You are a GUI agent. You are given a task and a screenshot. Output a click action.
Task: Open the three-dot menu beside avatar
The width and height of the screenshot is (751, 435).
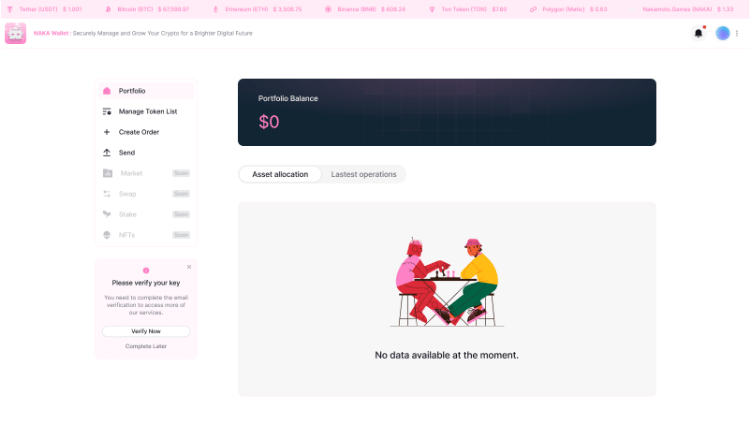(738, 33)
